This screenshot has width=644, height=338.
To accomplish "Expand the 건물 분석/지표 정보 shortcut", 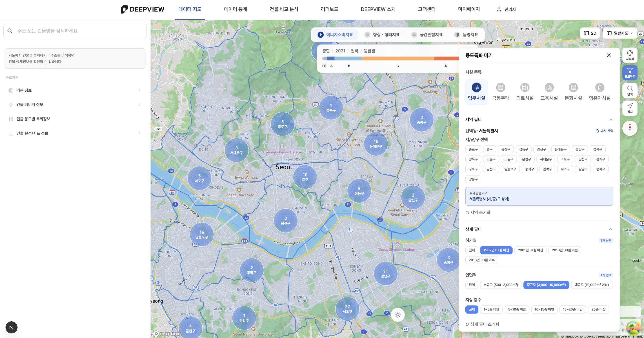I will (x=75, y=133).
